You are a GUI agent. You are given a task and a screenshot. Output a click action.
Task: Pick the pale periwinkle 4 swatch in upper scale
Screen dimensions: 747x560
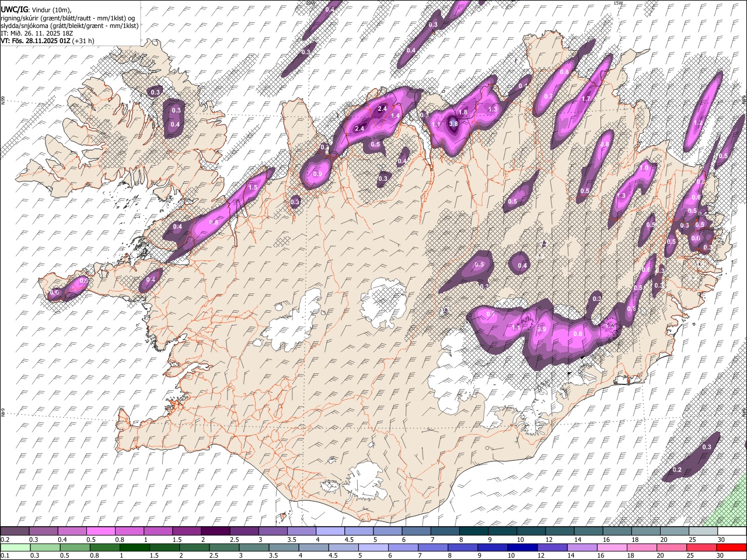tap(330, 531)
